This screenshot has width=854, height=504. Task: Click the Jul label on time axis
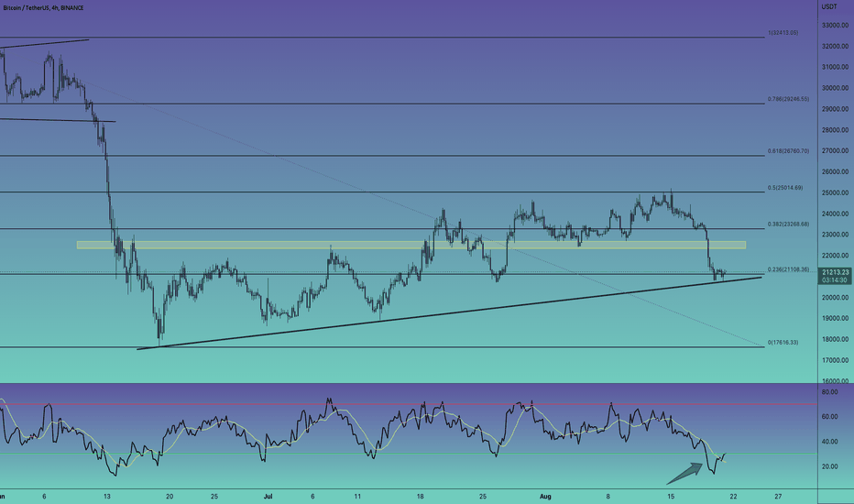[x=268, y=497]
